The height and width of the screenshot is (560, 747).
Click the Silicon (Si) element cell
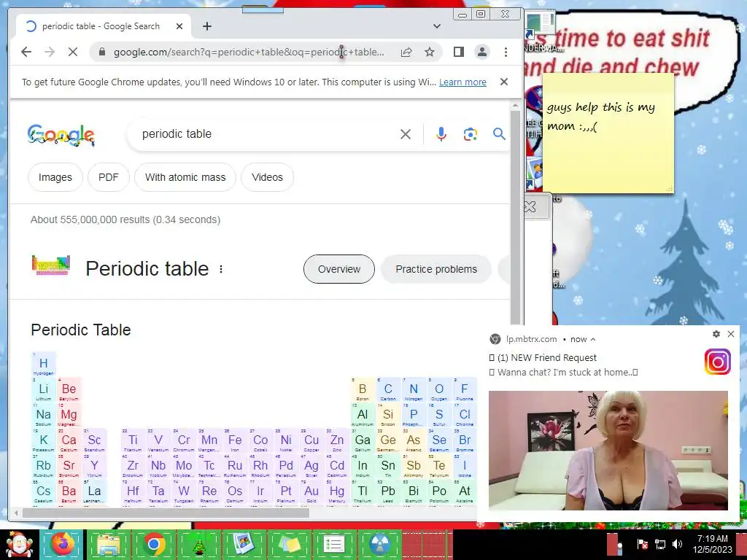pyautogui.click(x=388, y=415)
